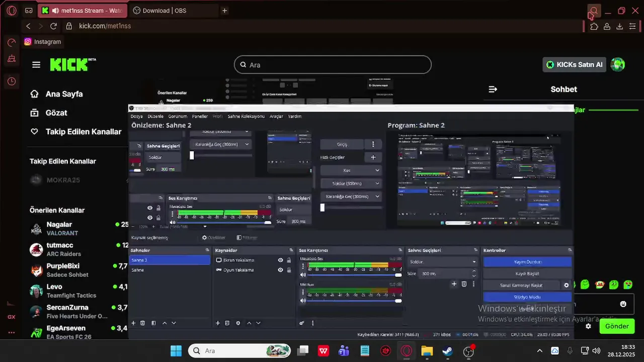Viewport: 644px width, 362px height.
Task: Click the Kick Ara search field
Action: [333, 64]
